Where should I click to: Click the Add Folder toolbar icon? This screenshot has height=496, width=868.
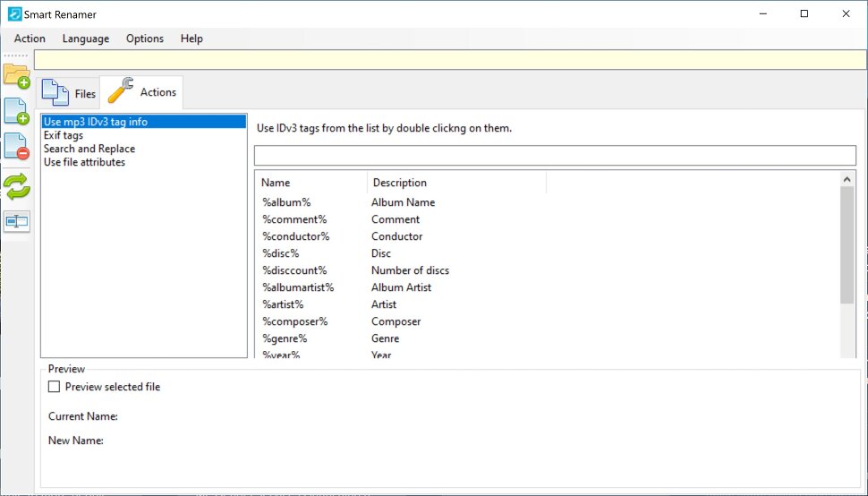coord(17,76)
